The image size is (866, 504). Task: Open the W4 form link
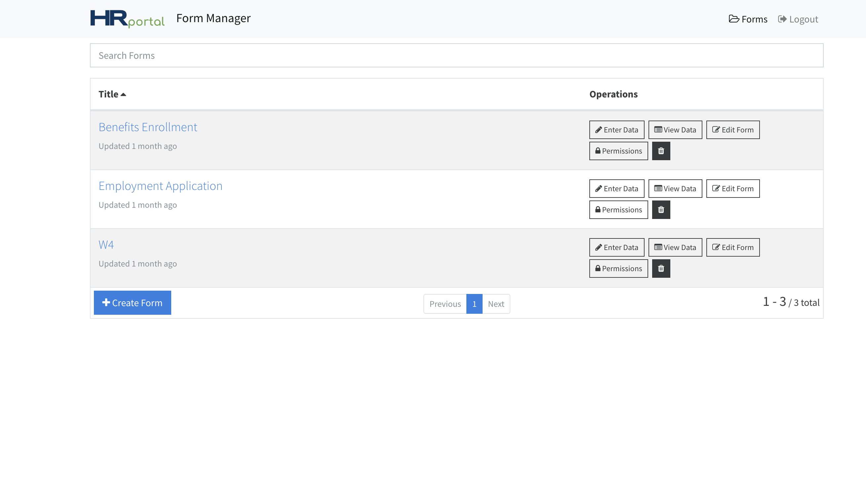(x=106, y=244)
